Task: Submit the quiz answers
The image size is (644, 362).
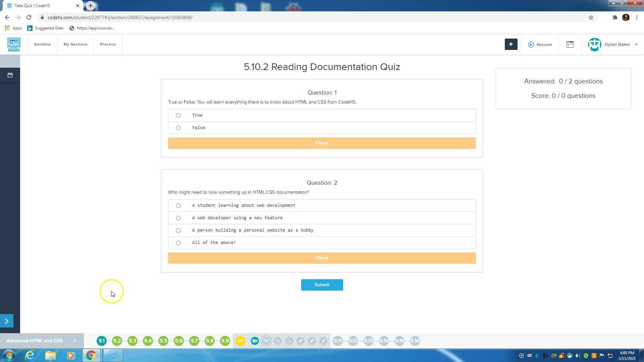Action: pyautogui.click(x=322, y=285)
